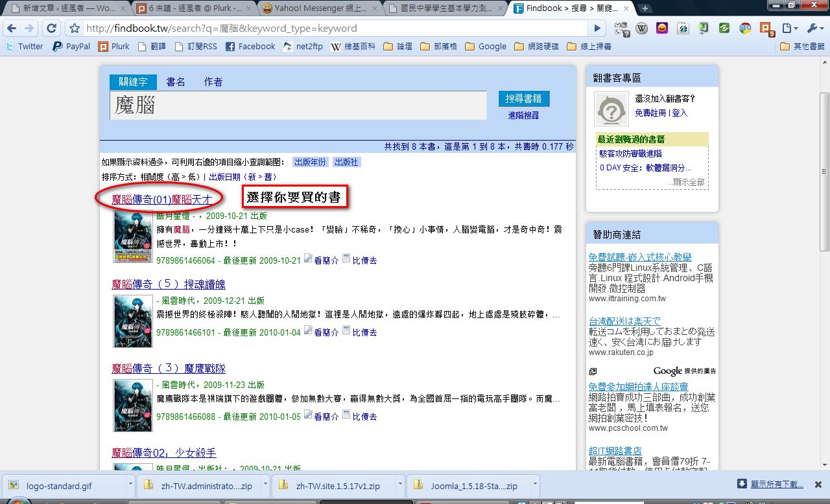This screenshot has width=830, height=504.
Task: Open dropdown for Joomla_1.5.18 download
Action: click(535, 485)
